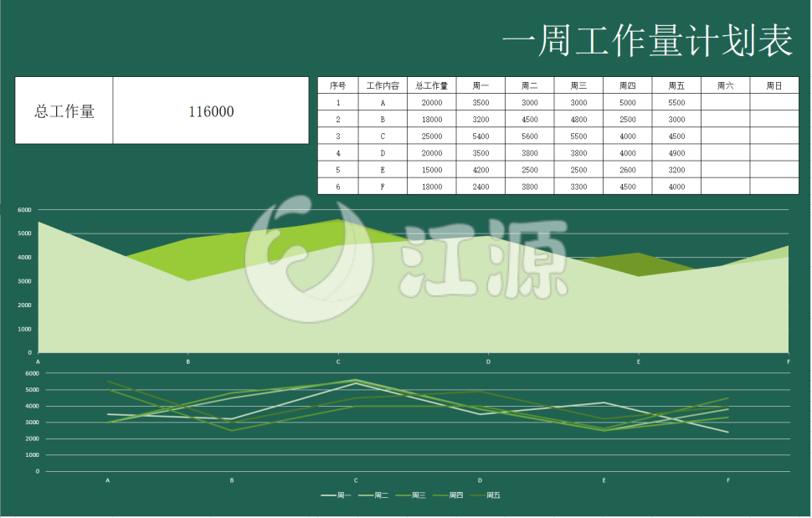The height and width of the screenshot is (518, 812).
Task: Click work content cell B in row 2
Action: (x=383, y=119)
